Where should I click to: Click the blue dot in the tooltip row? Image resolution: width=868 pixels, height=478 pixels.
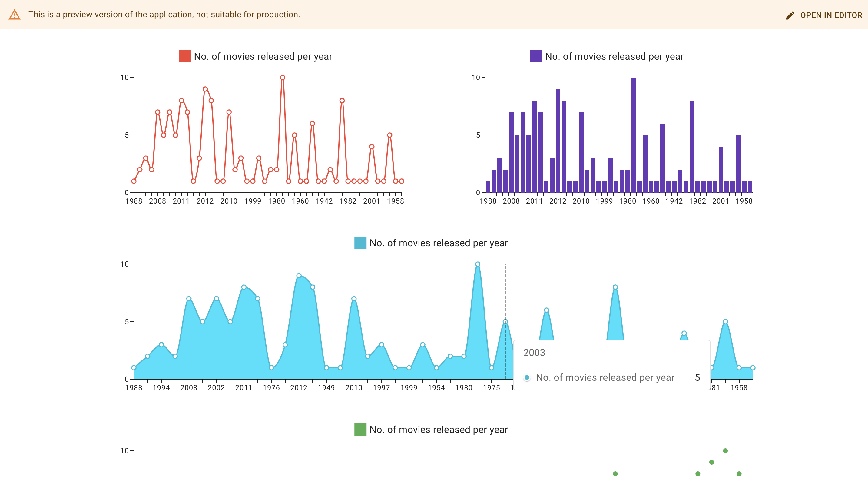click(527, 377)
